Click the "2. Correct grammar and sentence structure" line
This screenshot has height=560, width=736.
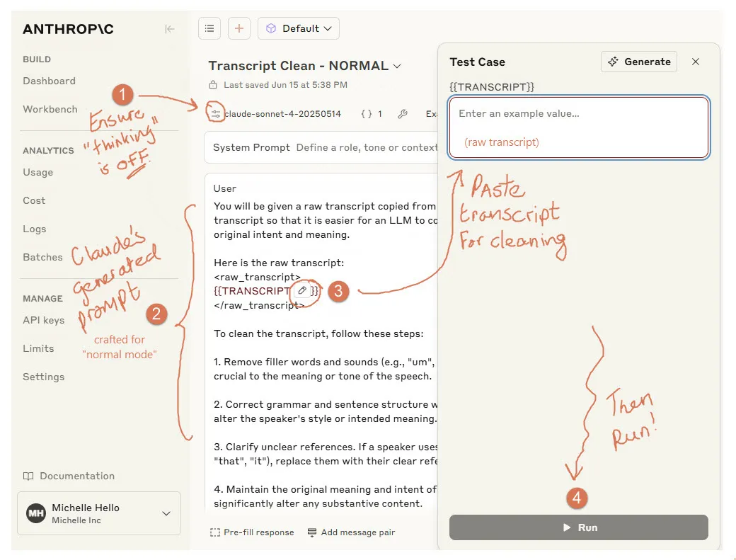coord(326,405)
